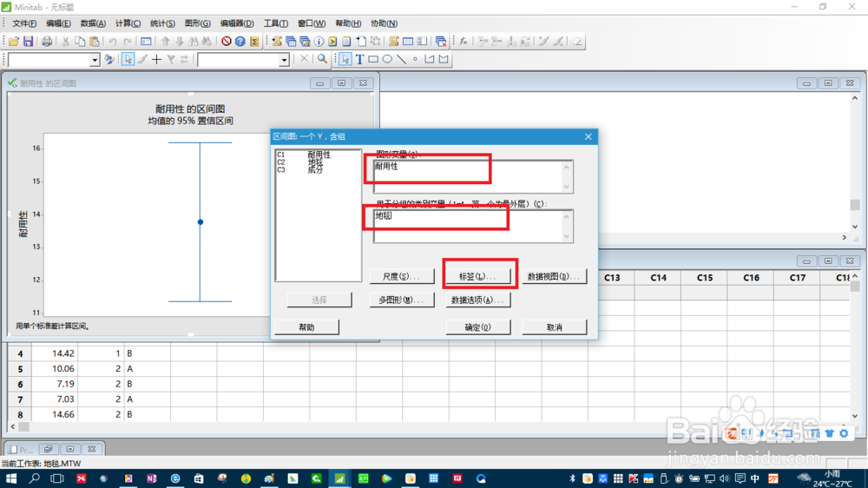
Task: Copy using the toolbar copy icon
Action: click(80, 41)
